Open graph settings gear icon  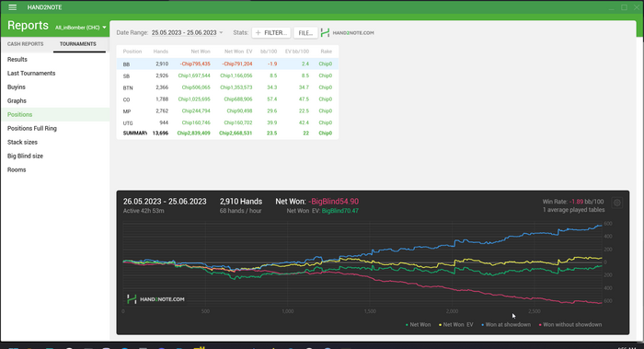pyautogui.click(x=617, y=203)
